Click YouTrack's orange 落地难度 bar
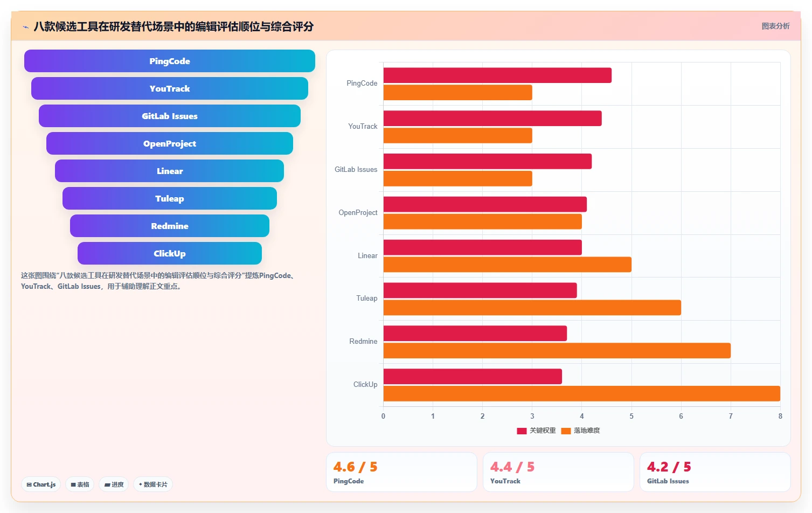The width and height of the screenshot is (812, 513). click(x=458, y=136)
